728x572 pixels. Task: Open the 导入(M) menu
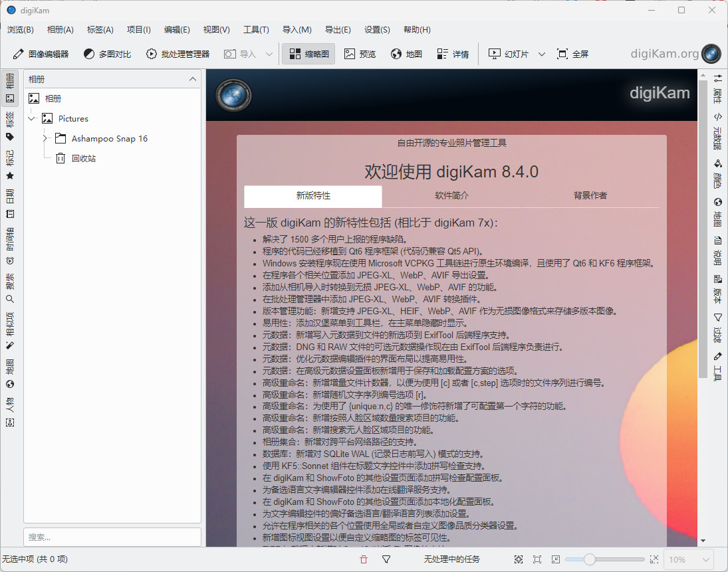tap(297, 30)
